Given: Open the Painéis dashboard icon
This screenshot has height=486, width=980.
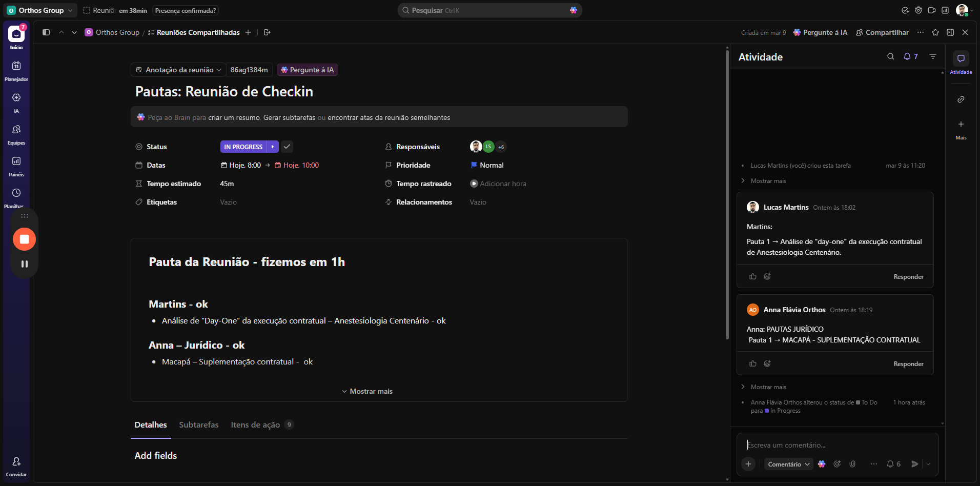Looking at the screenshot, I should (x=16, y=161).
